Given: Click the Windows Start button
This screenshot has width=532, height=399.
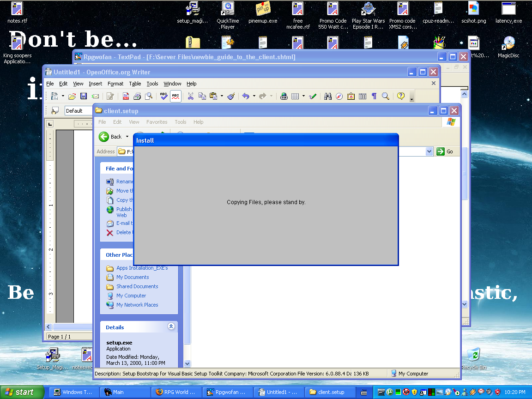Looking at the screenshot, I should pos(22,392).
